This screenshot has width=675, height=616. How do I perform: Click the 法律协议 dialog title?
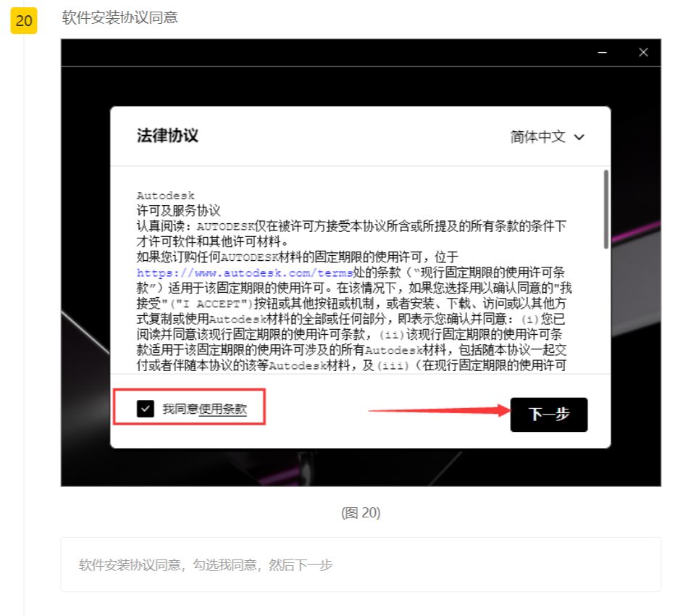point(167,136)
